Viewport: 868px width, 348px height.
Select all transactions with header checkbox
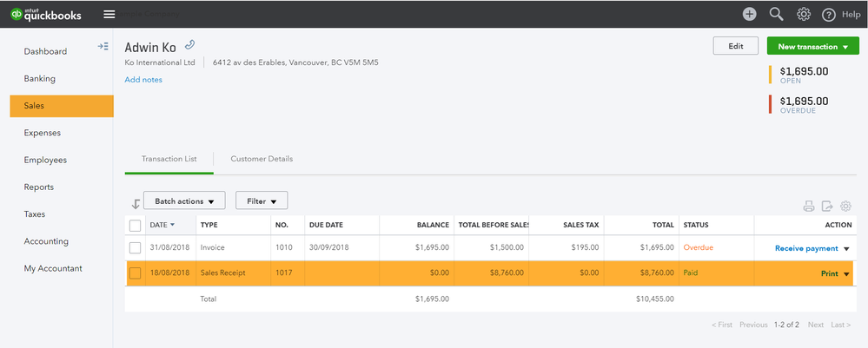tap(135, 225)
